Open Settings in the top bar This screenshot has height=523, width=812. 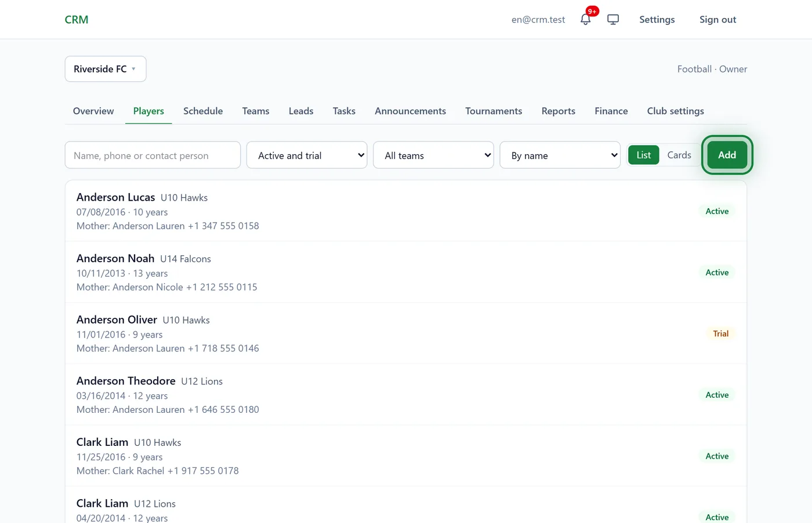[657, 20]
